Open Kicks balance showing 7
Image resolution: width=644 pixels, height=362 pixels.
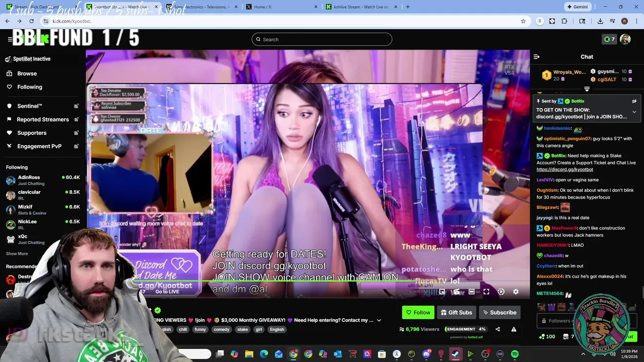(609, 39)
